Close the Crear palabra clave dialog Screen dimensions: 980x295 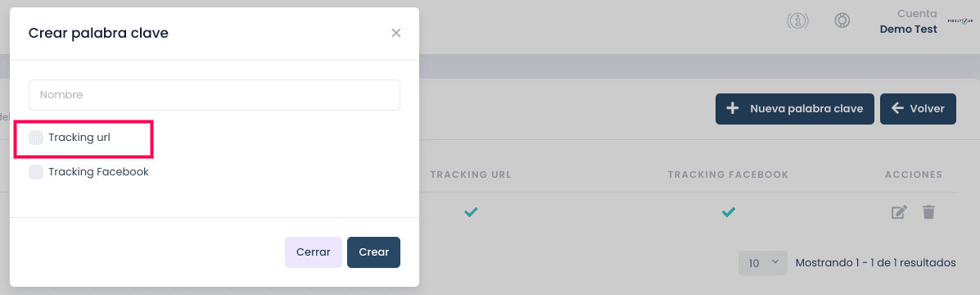(395, 33)
